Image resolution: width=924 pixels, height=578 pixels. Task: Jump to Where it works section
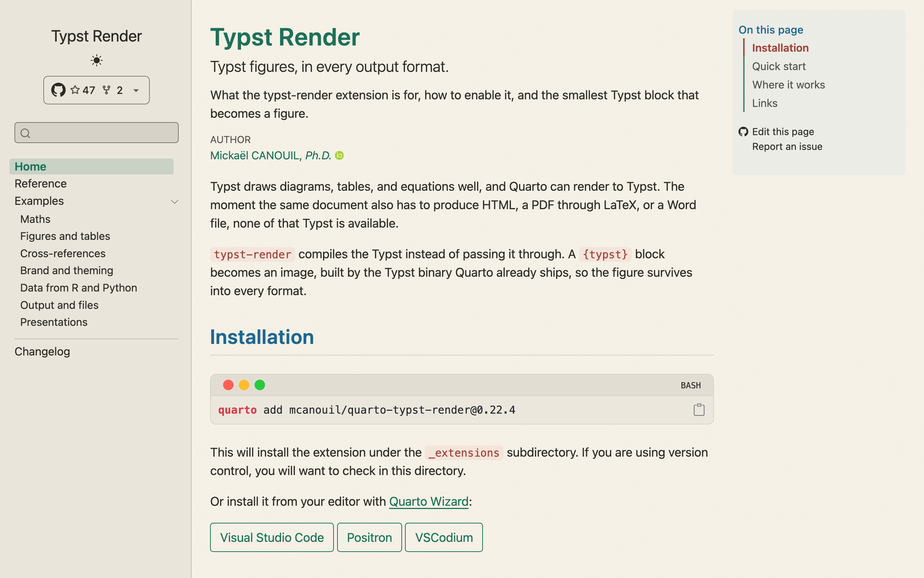point(788,85)
